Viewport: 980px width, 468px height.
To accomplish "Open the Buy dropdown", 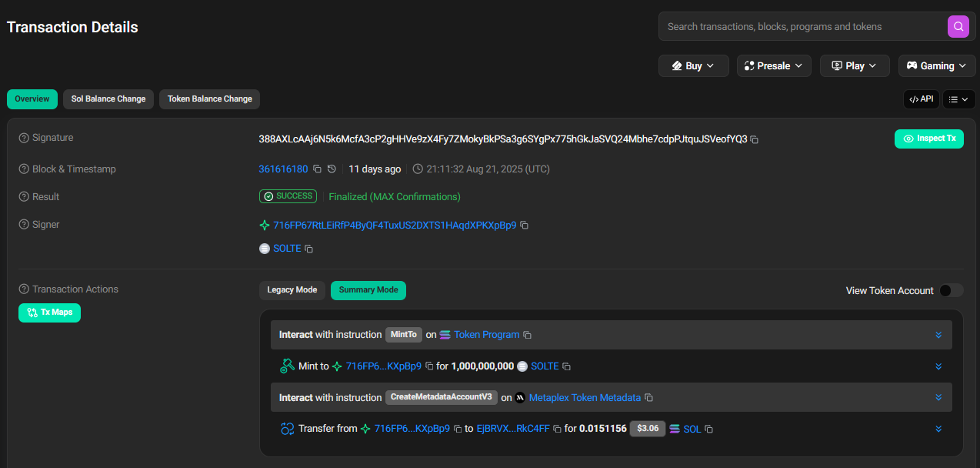I will coord(693,65).
